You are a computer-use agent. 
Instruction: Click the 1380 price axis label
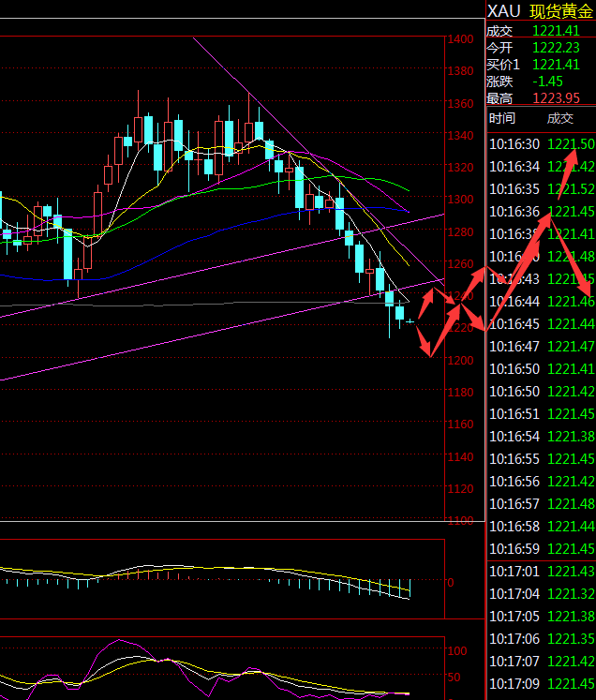[460, 71]
